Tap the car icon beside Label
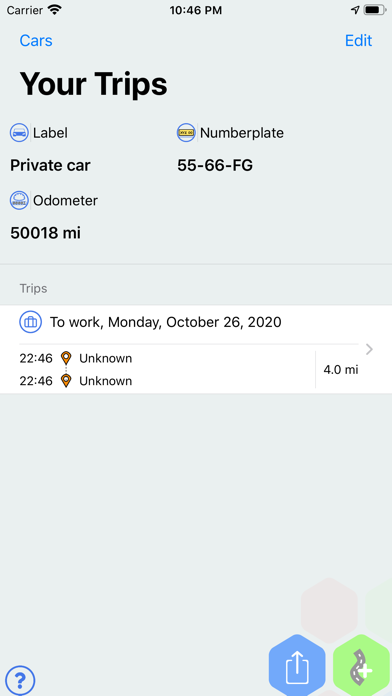 coord(19,133)
